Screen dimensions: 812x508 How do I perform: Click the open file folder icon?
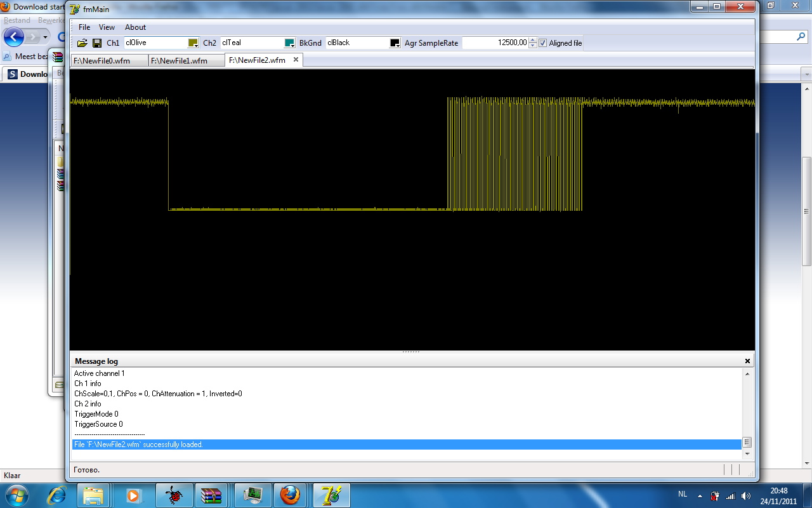[82, 43]
